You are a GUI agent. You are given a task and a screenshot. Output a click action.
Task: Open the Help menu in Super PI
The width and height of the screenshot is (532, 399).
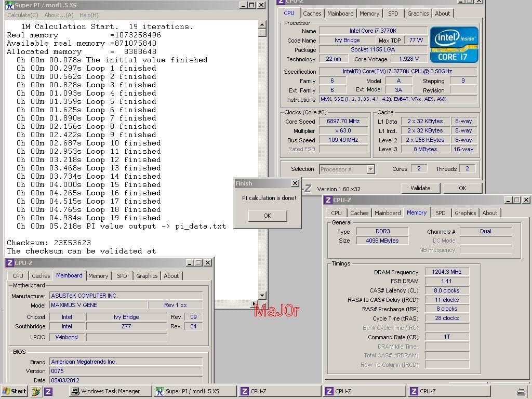89,15
